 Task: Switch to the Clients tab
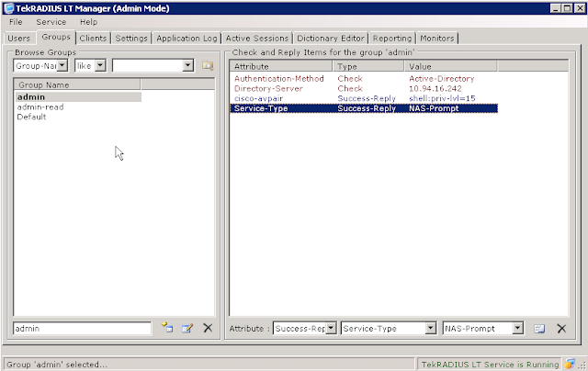pos(93,39)
